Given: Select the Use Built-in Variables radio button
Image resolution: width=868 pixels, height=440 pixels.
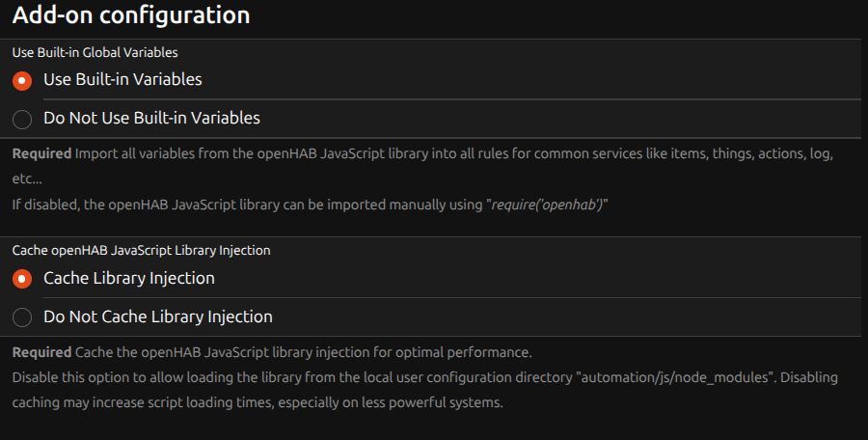Looking at the screenshot, I should click(x=22, y=80).
